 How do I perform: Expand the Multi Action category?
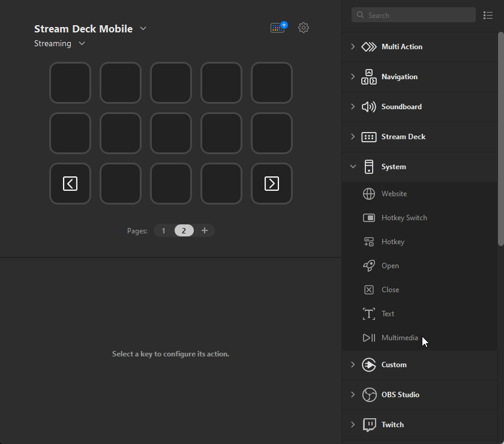tap(353, 47)
